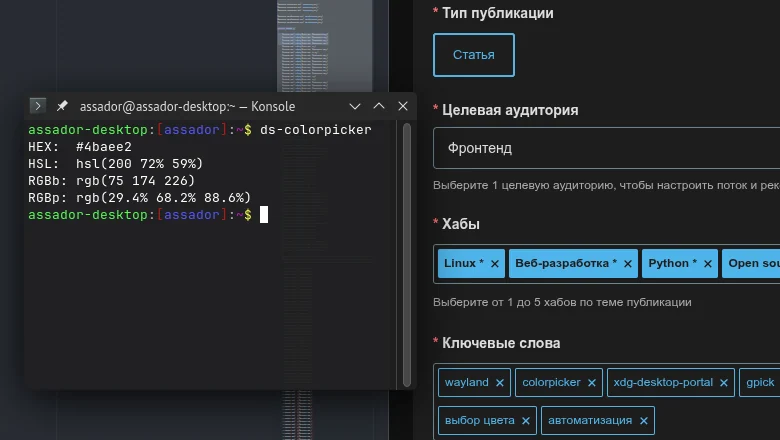Select the Статья publication type

point(474,55)
